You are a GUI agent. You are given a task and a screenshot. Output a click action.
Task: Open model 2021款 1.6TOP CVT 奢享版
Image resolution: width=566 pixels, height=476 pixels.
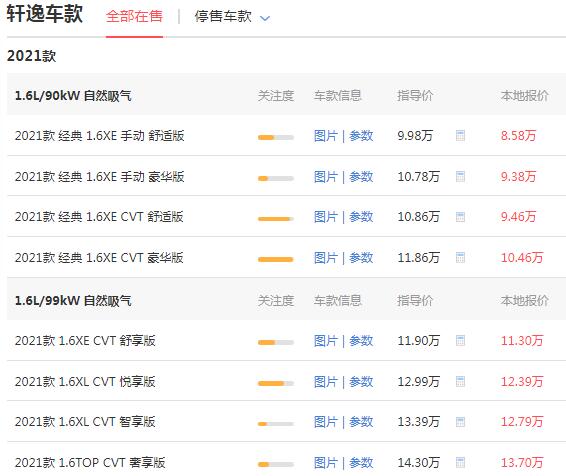click(90, 462)
